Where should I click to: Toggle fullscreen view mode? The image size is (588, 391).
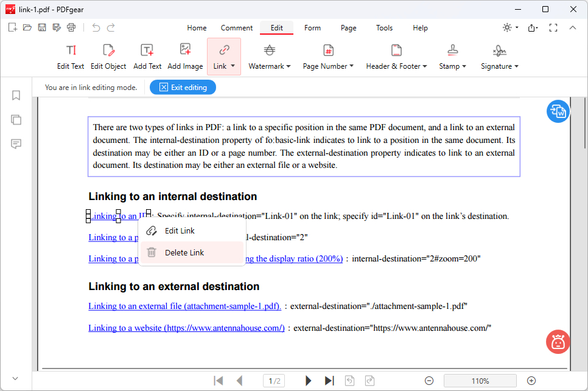tap(553, 27)
